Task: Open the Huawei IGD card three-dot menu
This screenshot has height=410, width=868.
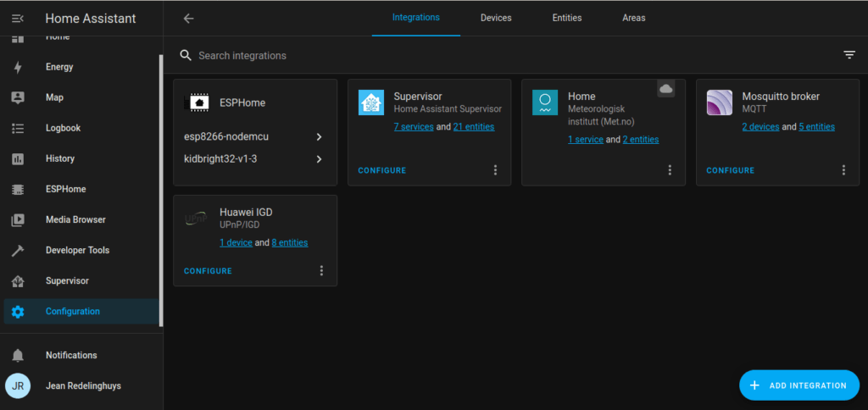Action: 321,270
